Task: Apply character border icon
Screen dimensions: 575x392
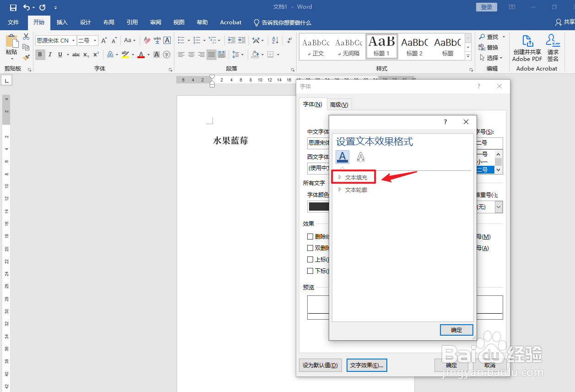Action: (x=167, y=41)
